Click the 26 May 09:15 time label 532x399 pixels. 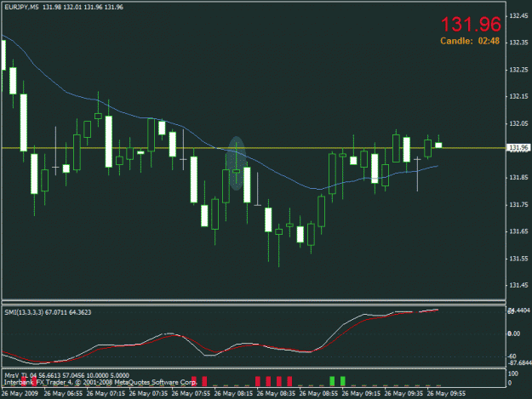pyautogui.click(x=361, y=394)
